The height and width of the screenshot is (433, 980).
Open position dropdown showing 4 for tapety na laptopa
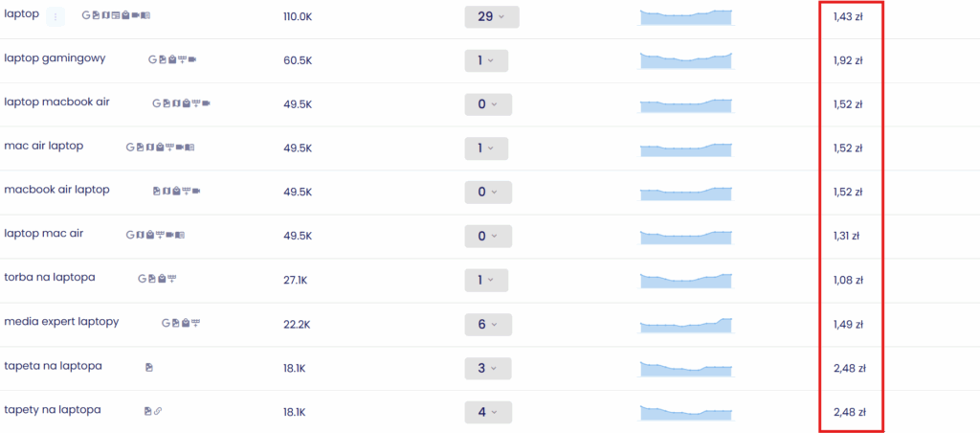[x=488, y=412]
